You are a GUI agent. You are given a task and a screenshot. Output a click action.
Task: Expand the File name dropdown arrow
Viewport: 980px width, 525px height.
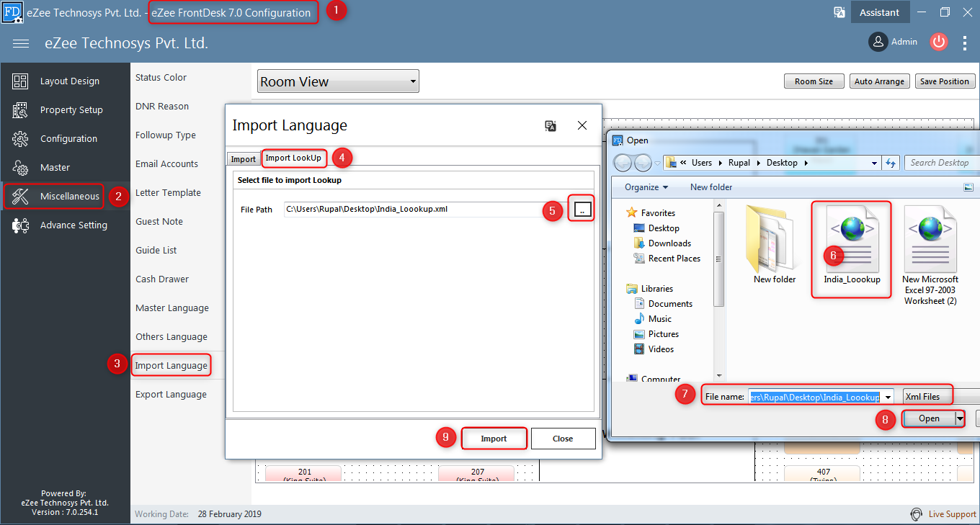tap(888, 397)
